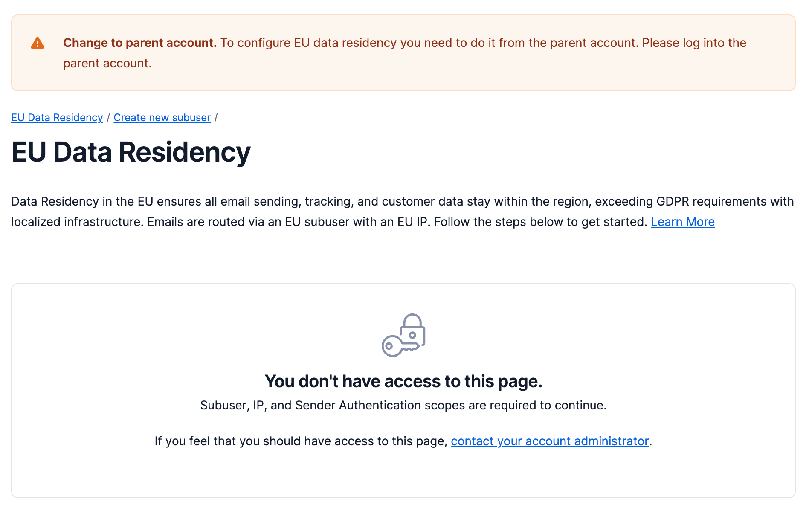Click the key in the no-access illustration
The width and height of the screenshot is (812, 522).
click(394, 346)
